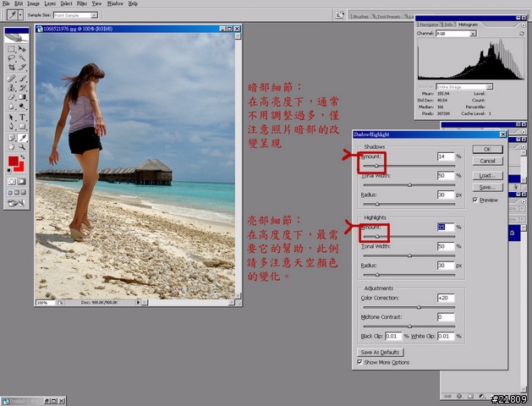The height and width of the screenshot is (406, 532).
Task: Click the Shadows Amount value field
Action: (446, 156)
